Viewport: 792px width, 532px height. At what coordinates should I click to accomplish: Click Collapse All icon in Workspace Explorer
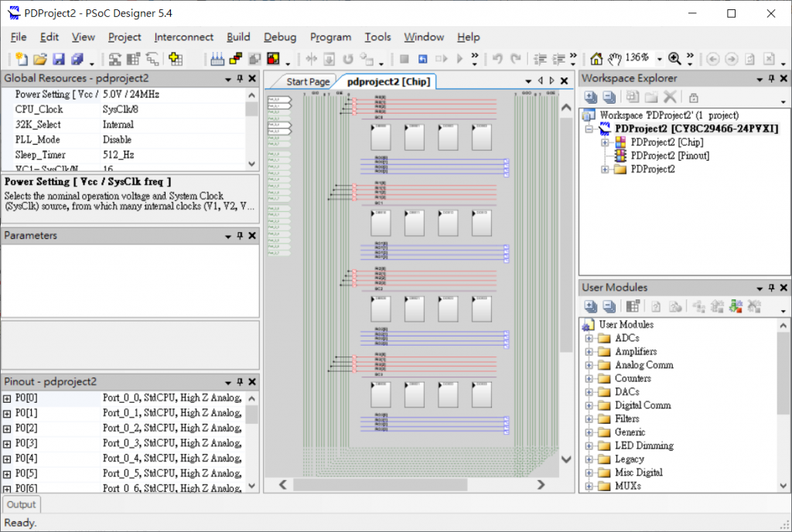click(609, 97)
